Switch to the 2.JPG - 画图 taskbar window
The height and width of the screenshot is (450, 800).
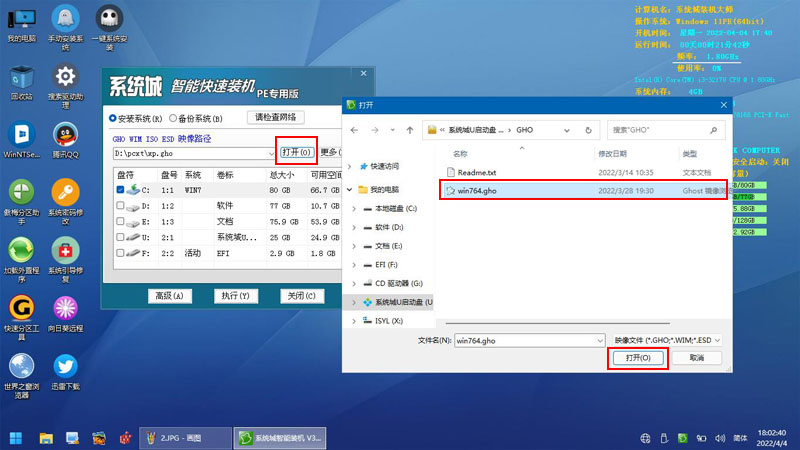coord(185,438)
